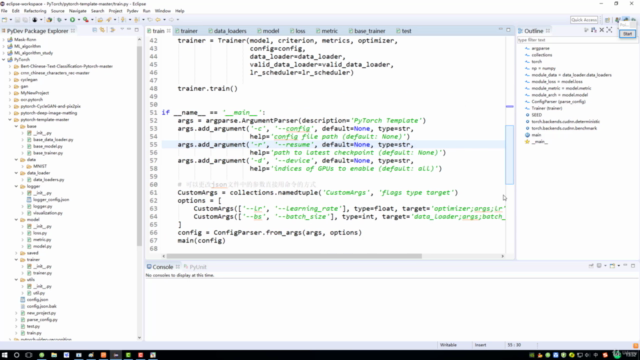
Task: Select base_data_loader.py in tree
Action: point(53,140)
